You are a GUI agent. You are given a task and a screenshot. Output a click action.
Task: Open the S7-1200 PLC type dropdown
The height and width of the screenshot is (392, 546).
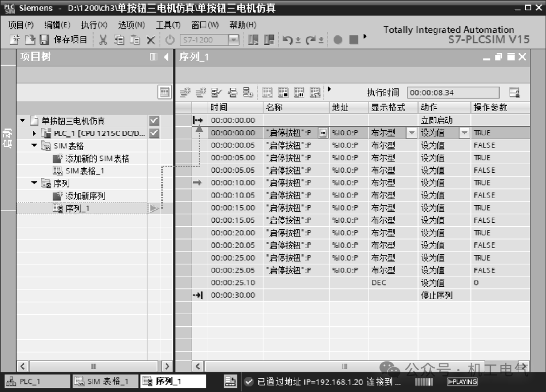233,40
